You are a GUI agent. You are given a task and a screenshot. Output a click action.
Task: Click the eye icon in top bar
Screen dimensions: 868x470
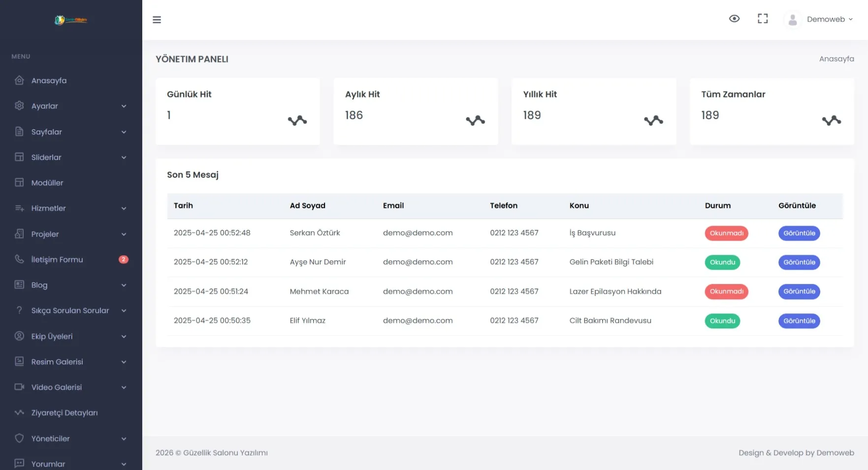tap(734, 19)
